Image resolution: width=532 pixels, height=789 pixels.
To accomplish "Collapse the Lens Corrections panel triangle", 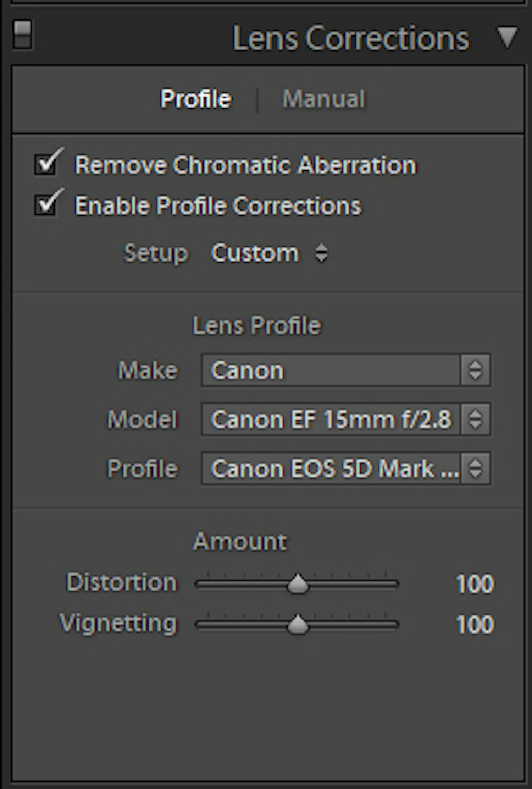I will [507, 37].
